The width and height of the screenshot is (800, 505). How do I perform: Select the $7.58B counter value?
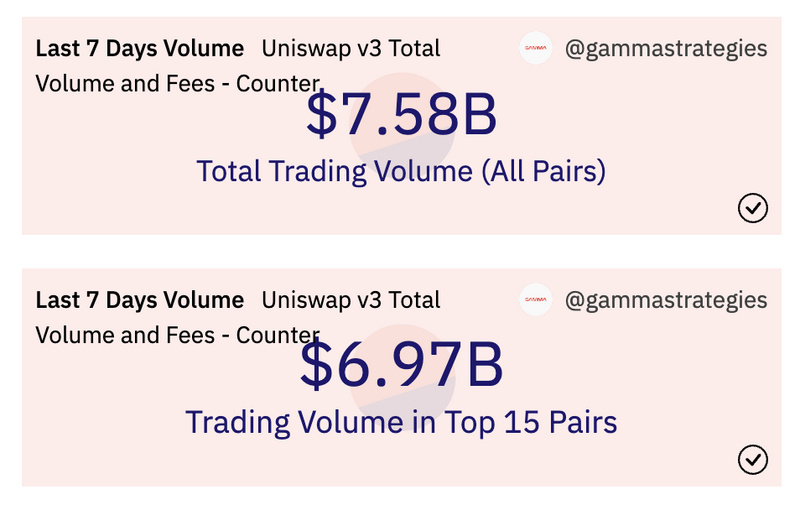(x=401, y=116)
